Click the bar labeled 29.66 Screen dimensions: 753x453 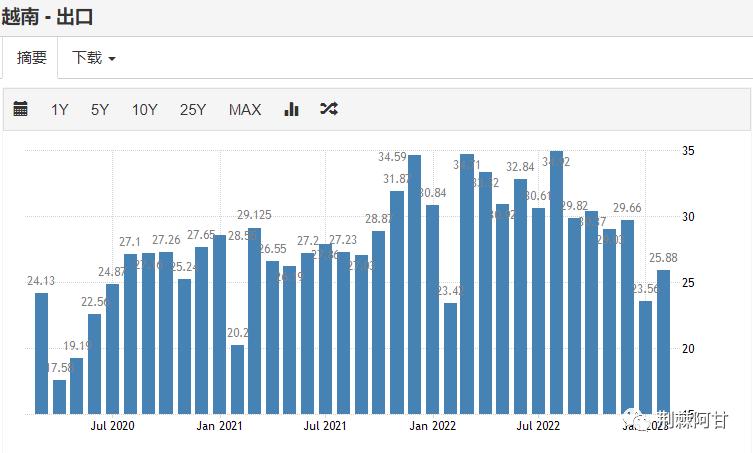coord(627,317)
